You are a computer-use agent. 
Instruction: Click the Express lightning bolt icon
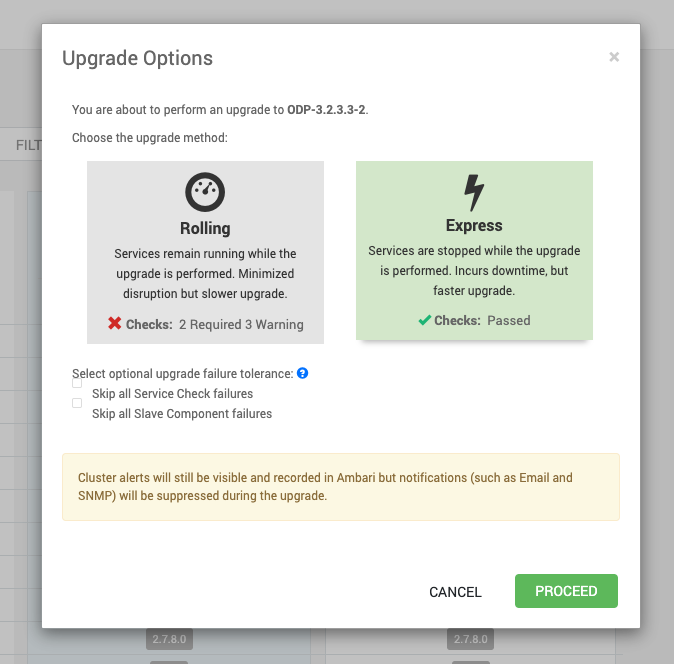click(x=474, y=193)
